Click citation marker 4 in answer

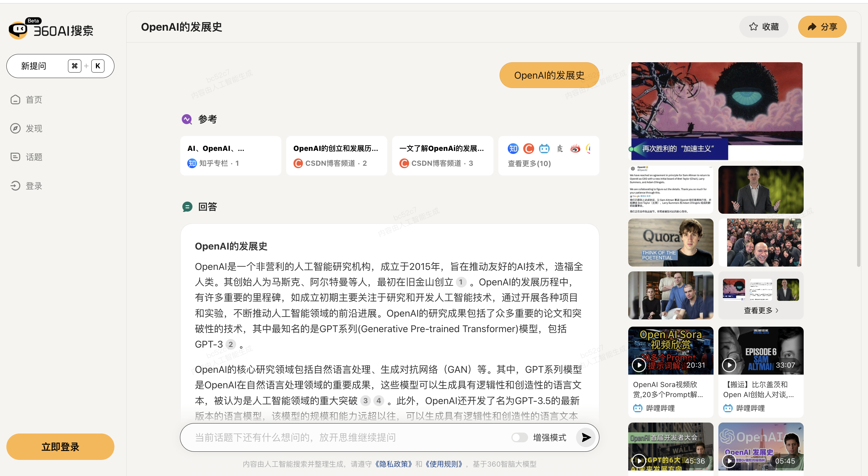point(379,400)
